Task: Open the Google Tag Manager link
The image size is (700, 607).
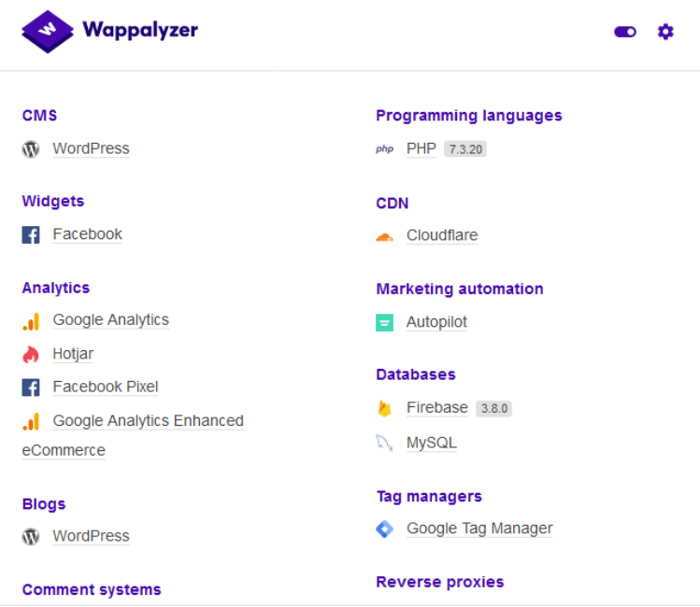Action: coord(479,529)
